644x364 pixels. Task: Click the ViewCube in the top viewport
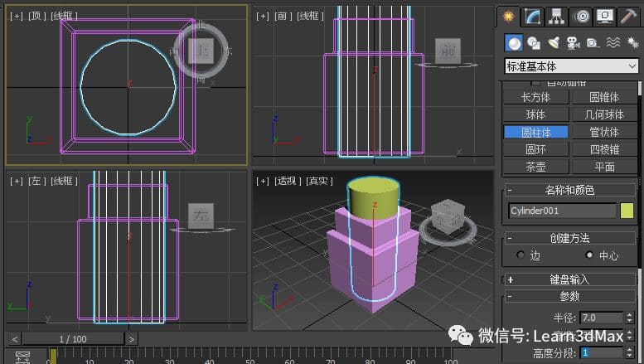click(201, 51)
